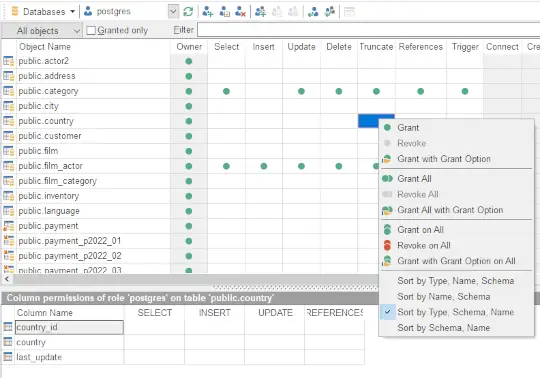Click the partition icon beside public.payment_p2022_02

8,256
